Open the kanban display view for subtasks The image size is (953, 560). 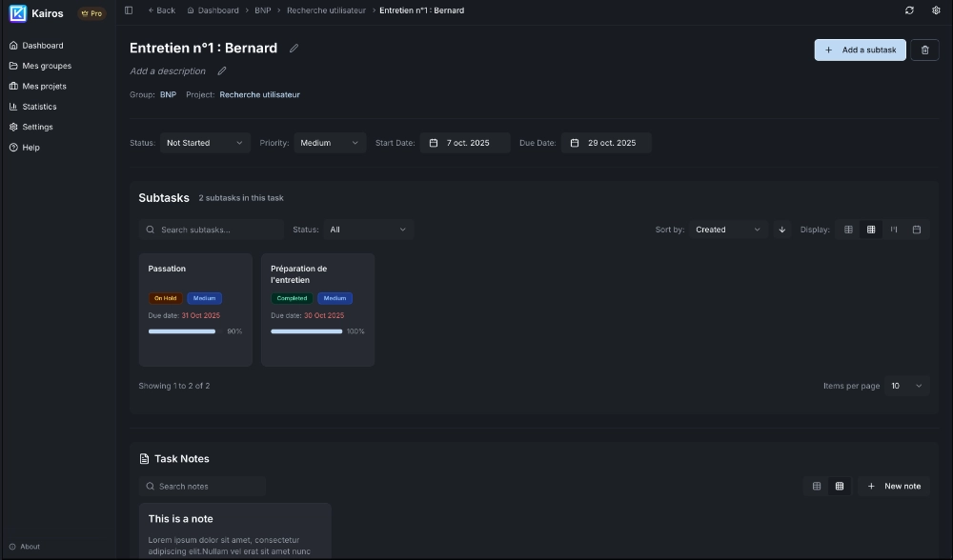pos(893,229)
